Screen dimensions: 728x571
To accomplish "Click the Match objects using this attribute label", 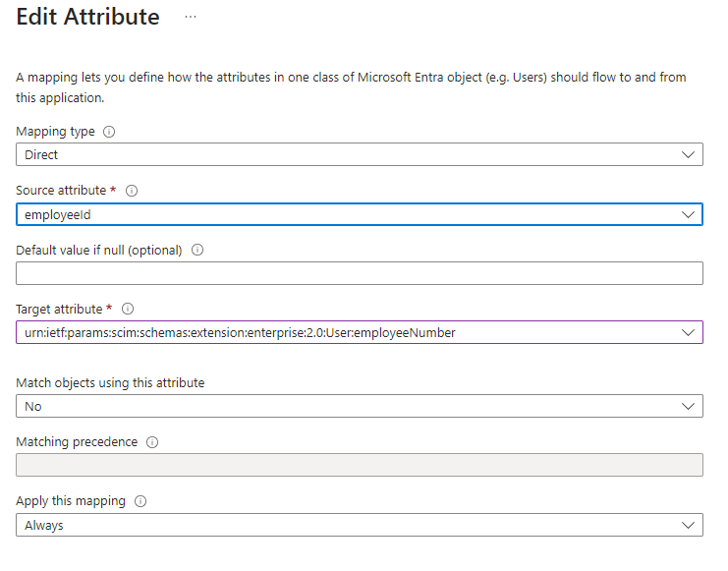I will tap(110, 383).
